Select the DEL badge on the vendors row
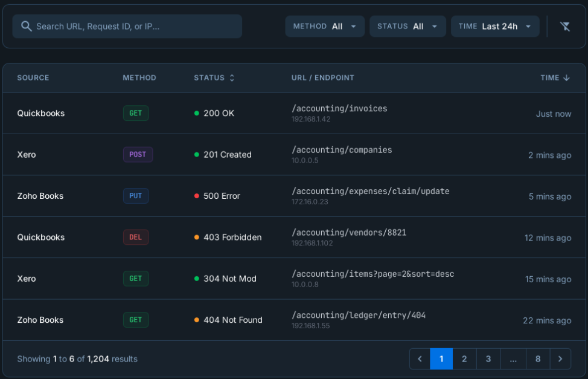The height and width of the screenshot is (379, 588). click(x=136, y=237)
